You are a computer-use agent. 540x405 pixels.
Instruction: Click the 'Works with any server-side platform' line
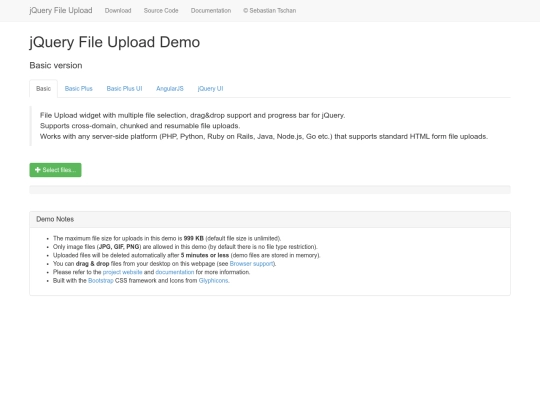point(264,136)
